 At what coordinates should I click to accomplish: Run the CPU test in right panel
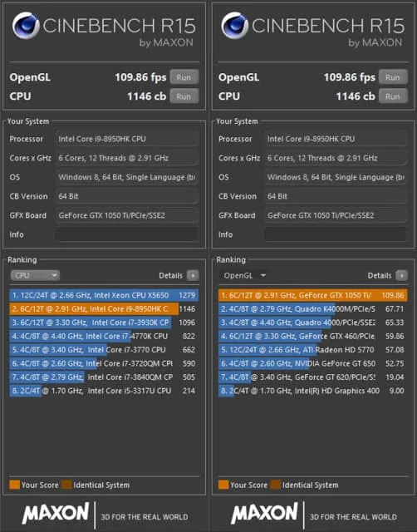click(393, 96)
